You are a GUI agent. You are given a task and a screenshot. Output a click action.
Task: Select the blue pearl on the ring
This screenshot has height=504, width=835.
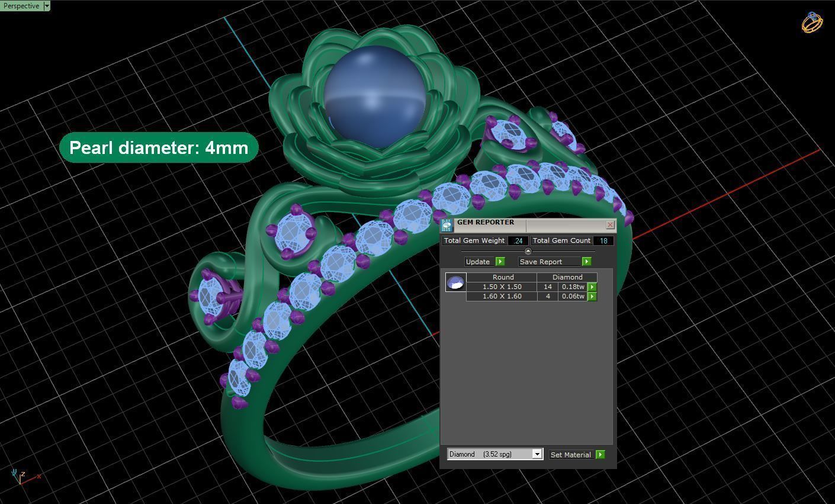[375, 97]
